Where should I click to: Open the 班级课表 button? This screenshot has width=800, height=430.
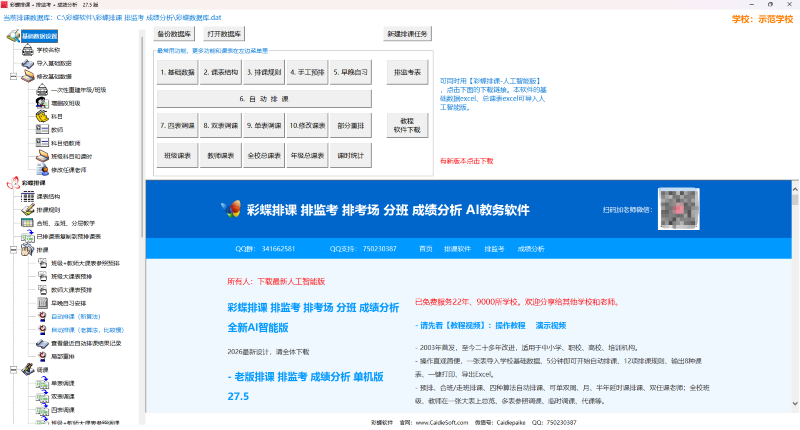(x=177, y=156)
